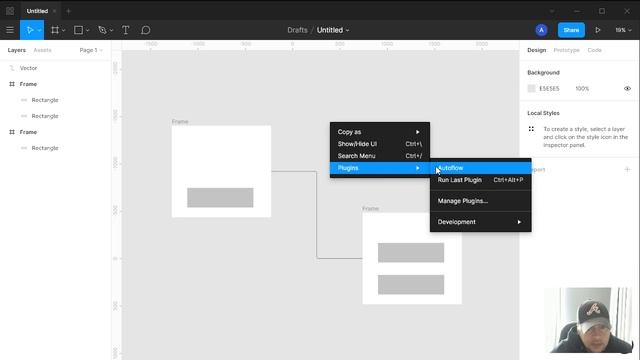Start presentation with the play icon
Image resolution: width=640 pixels, height=360 pixels.
(598, 30)
